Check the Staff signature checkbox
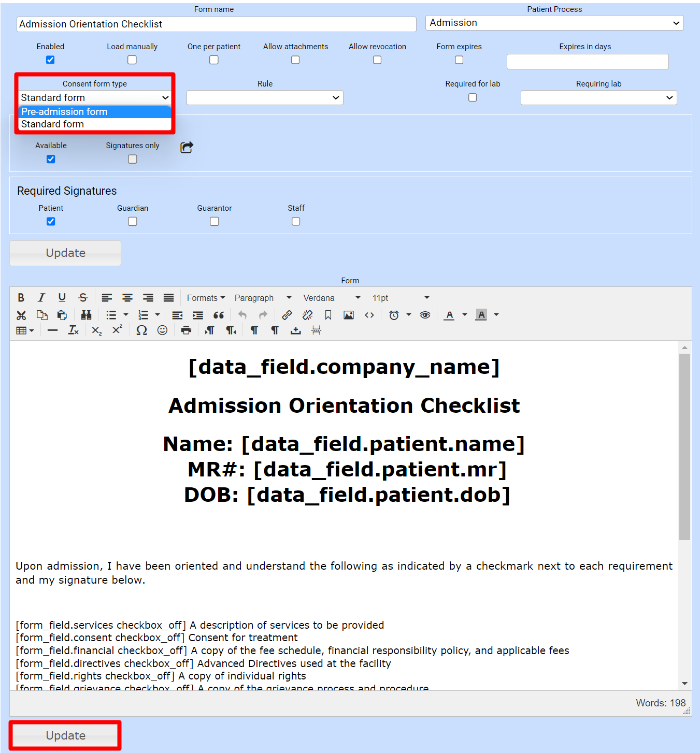700x753 pixels. (295, 221)
